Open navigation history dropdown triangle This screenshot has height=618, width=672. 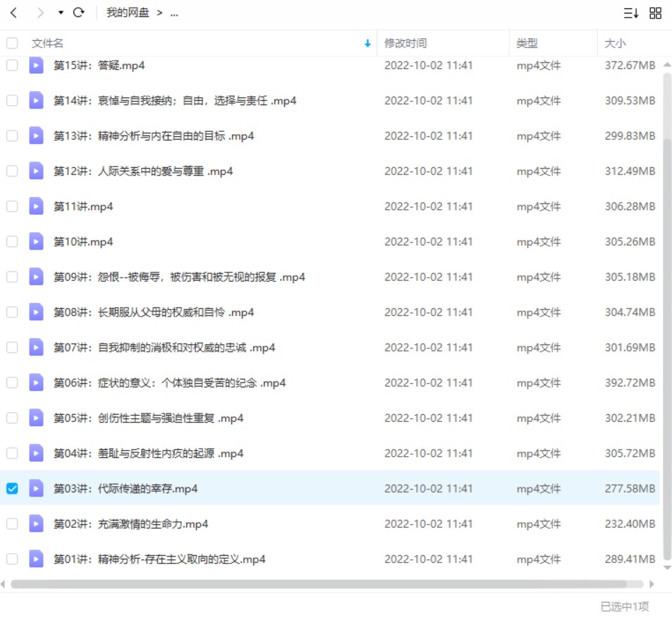pos(61,13)
